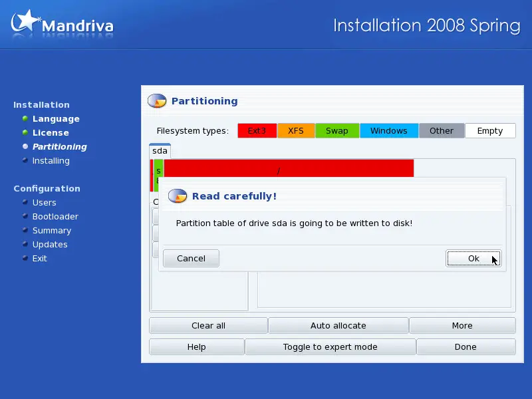Click the Clear all button
Viewport: 532px width, 399px height.
(x=208, y=326)
